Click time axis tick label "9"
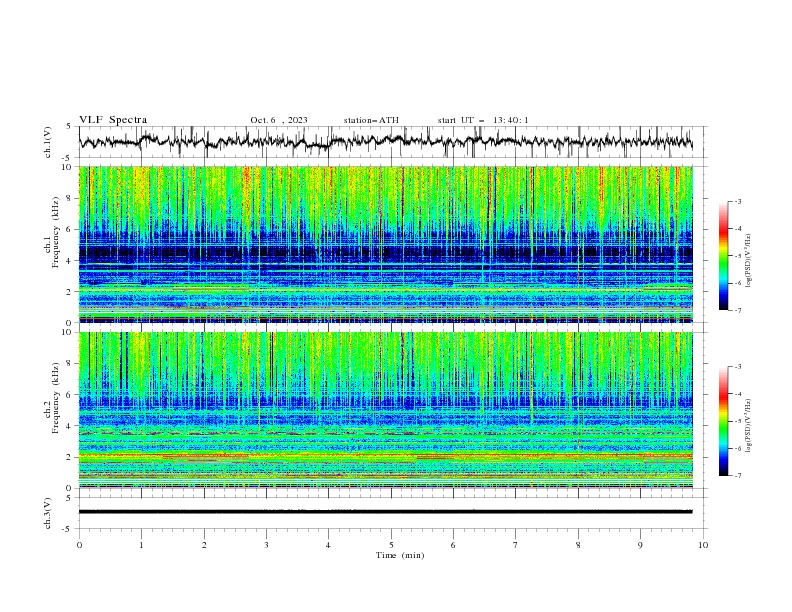 click(640, 545)
